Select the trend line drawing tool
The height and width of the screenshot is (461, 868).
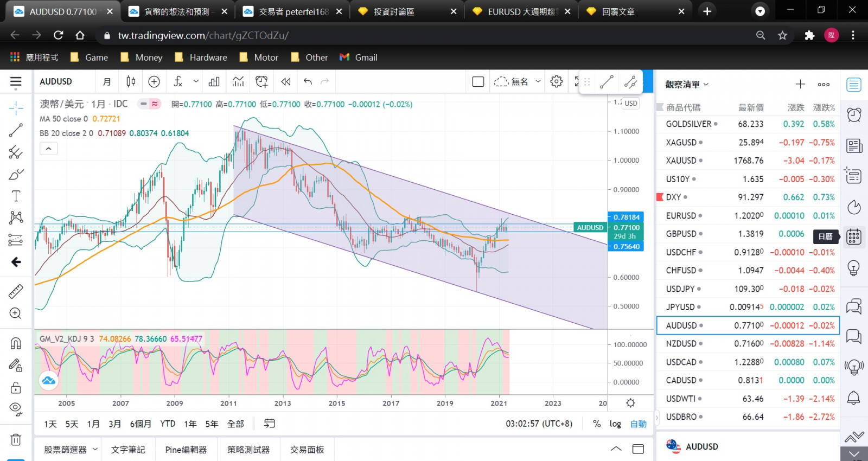[x=16, y=130]
